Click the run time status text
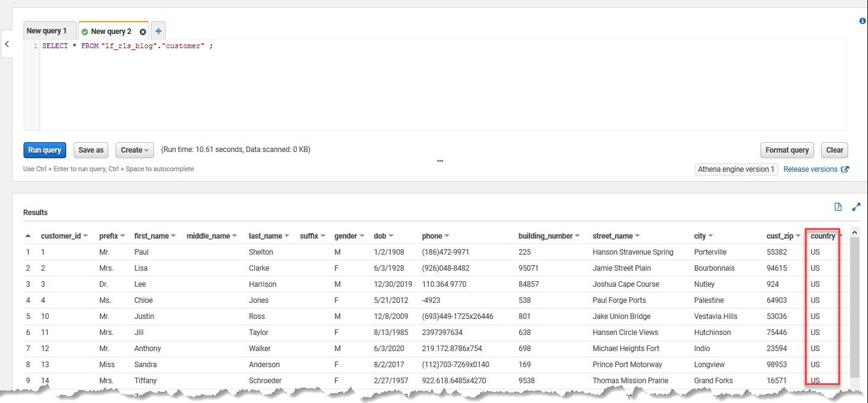 (236, 150)
